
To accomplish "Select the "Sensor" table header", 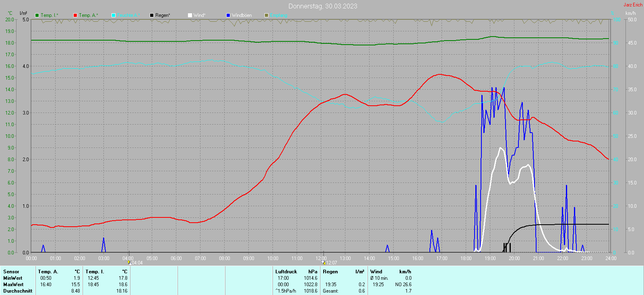I will pyautogui.click(x=11, y=272).
